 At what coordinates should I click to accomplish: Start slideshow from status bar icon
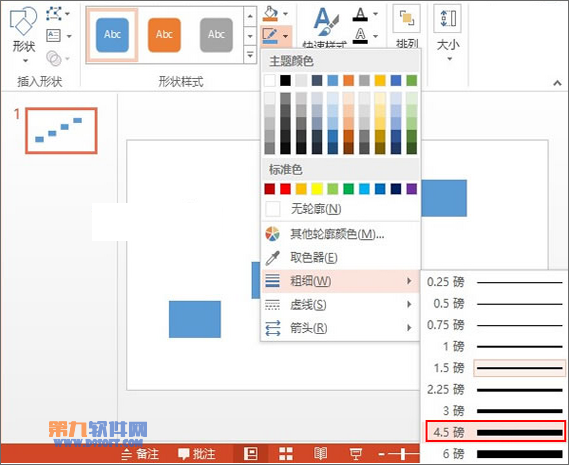point(355,454)
